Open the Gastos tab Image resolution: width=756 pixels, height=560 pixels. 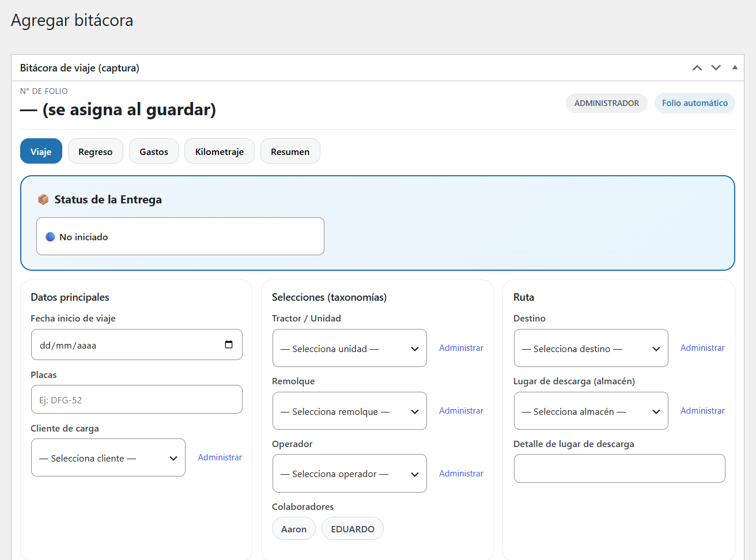(x=154, y=151)
